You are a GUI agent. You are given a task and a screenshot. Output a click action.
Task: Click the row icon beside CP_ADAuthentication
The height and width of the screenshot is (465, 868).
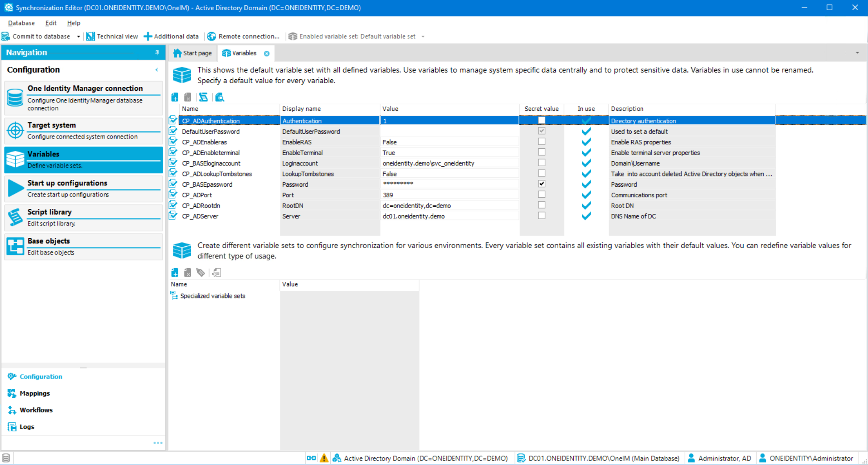pos(173,120)
